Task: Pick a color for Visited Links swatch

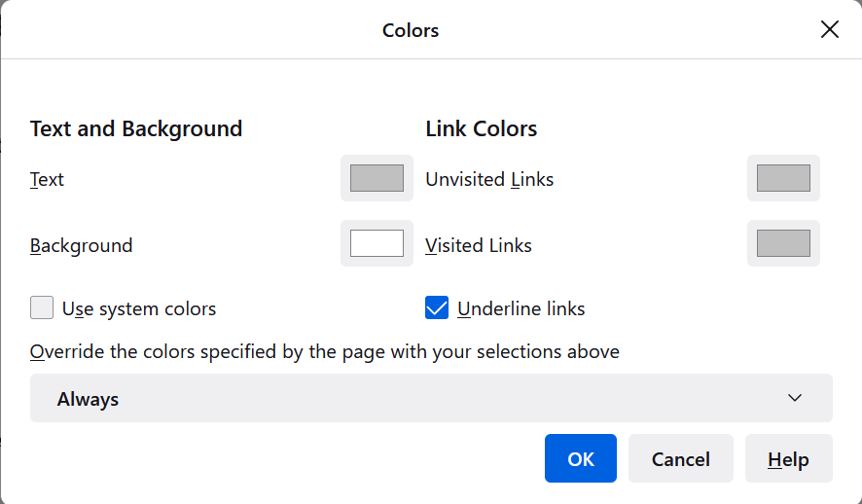Action: [783, 243]
